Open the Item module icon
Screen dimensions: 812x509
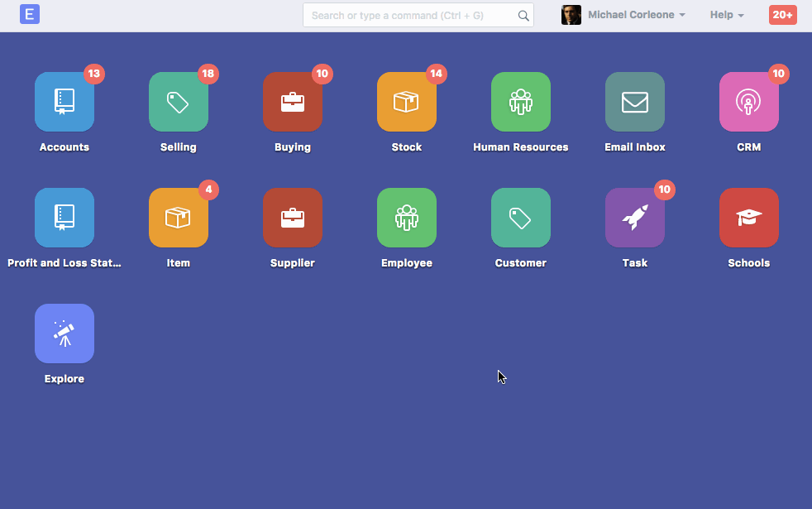(x=179, y=218)
